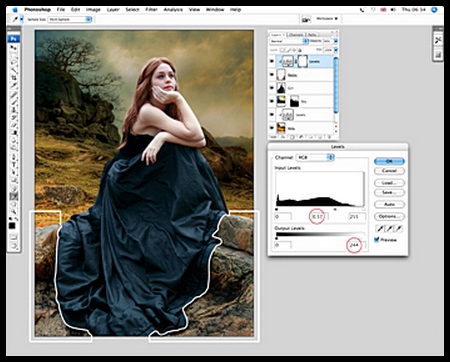The width and height of the screenshot is (450, 362).
Task: Create new adjustment layer from panel bottom
Action: pos(301,137)
